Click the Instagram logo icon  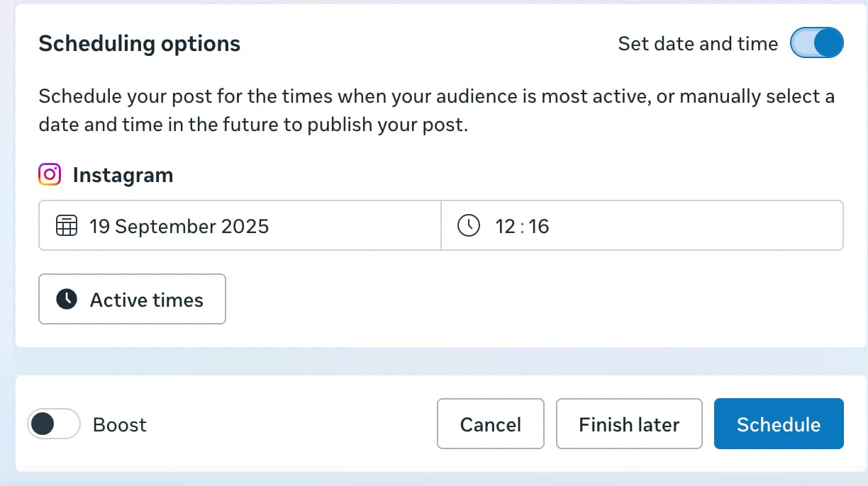(x=50, y=175)
